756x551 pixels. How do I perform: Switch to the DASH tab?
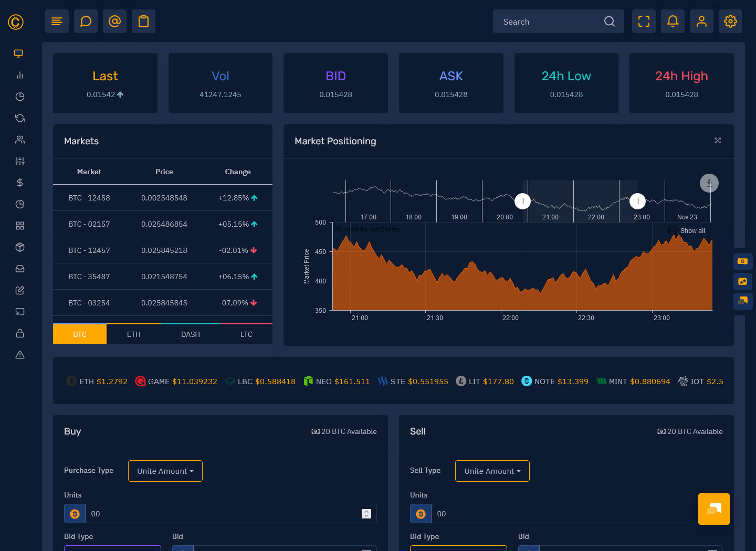pyautogui.click(x=191, y=334)
